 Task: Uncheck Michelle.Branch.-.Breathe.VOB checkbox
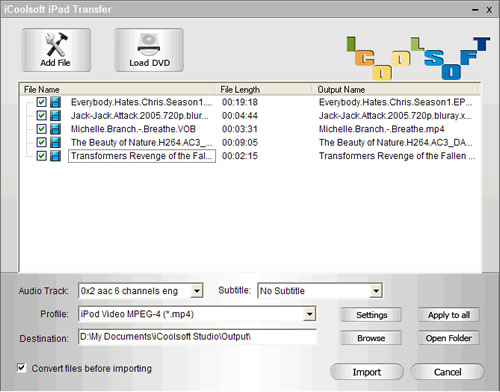pos(41,129)
